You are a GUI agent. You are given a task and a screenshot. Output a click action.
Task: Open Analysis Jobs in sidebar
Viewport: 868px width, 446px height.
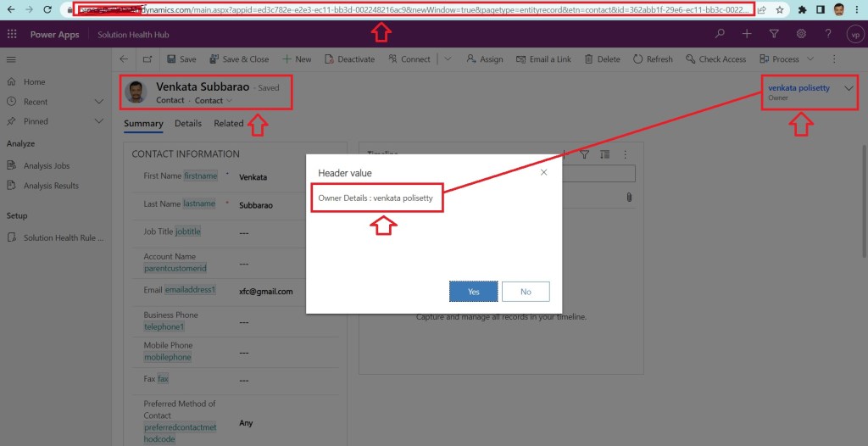[x=47, y=166]
